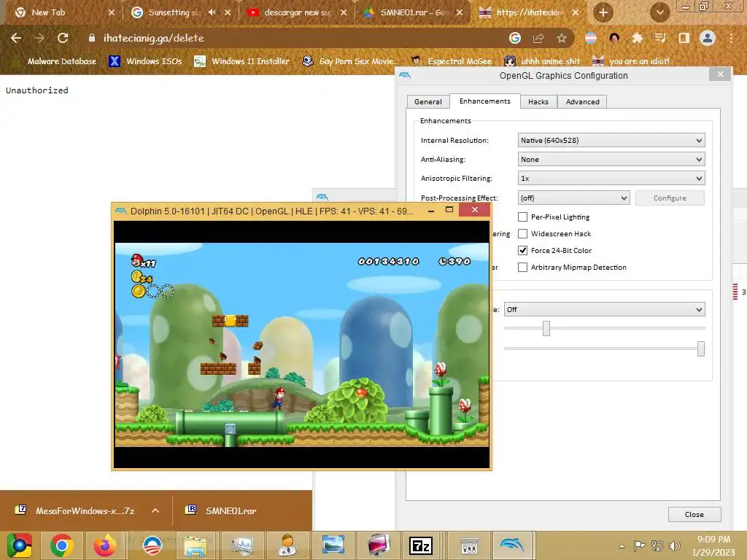This screenshot has height=560, width=747.
Task: Open the Post-Processing Effect dropdown
Action: point(573,198)
